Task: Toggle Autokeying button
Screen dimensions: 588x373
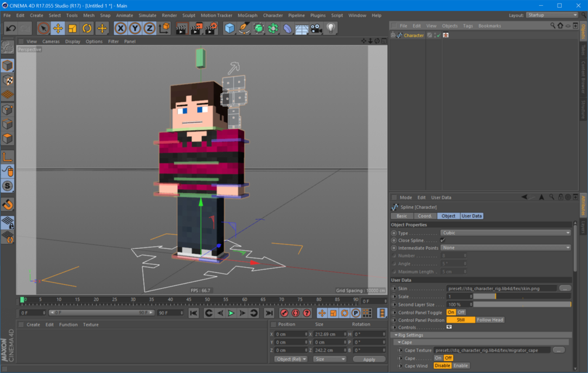Action: (295, 313)
